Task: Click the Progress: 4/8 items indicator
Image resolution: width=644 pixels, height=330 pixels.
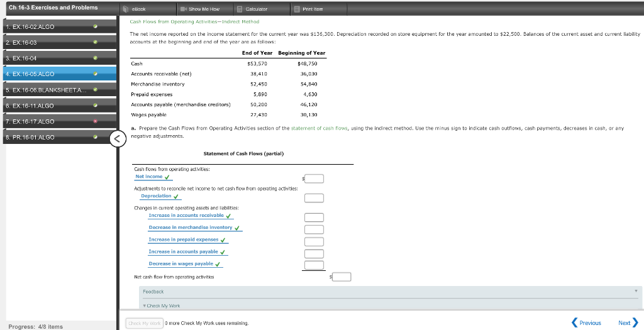Action: pos(36,327)
